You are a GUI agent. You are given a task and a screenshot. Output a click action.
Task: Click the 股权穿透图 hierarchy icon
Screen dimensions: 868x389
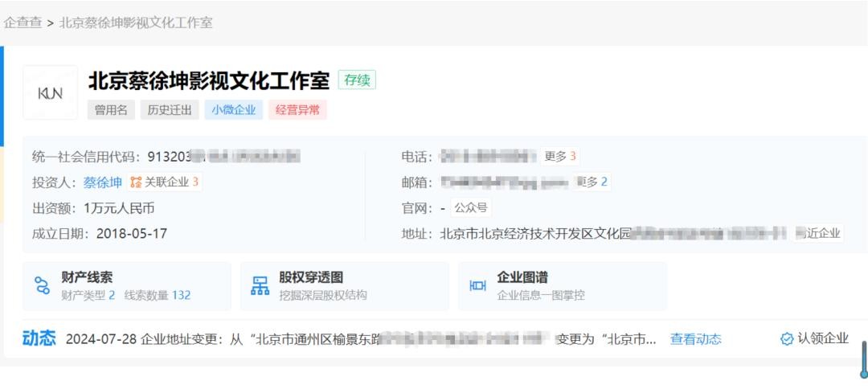pos(260,285)
